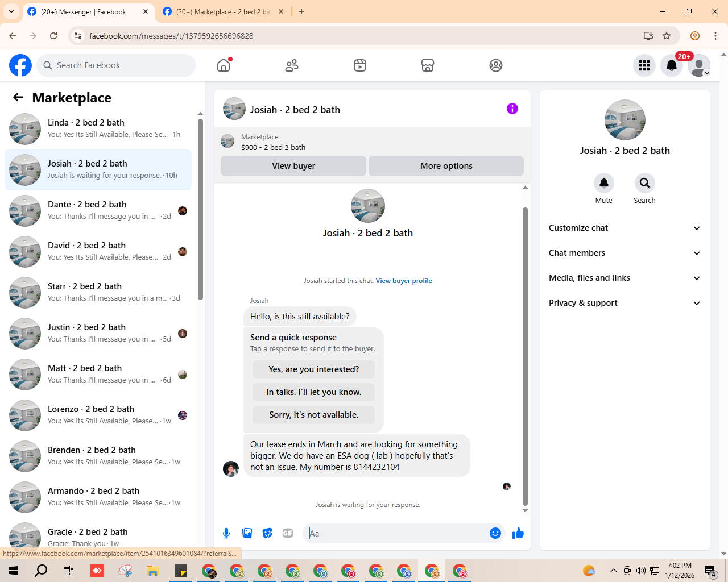The height and width of the screenshot is (582, 728).
Task: Send a thumbs-up like
Action: (518, 533)
